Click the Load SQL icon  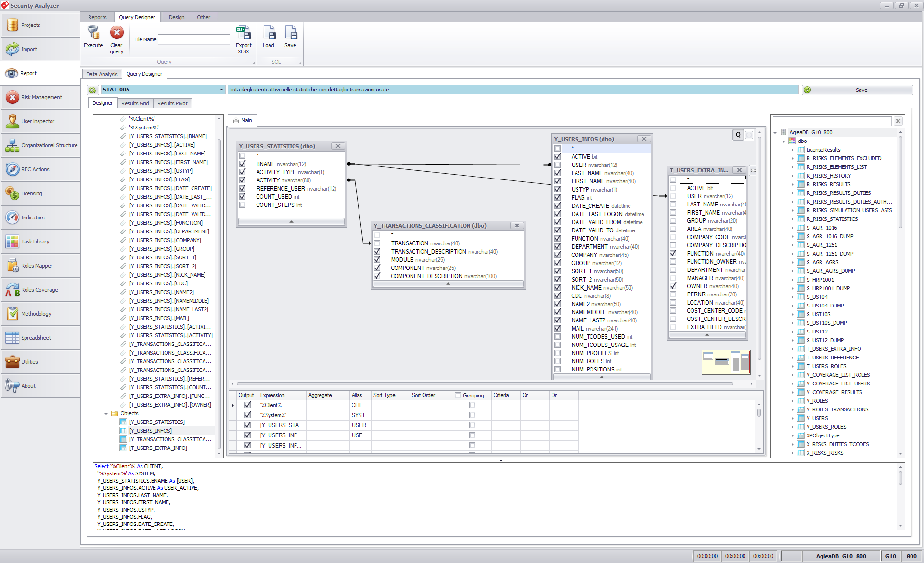(x=269, y=33)
